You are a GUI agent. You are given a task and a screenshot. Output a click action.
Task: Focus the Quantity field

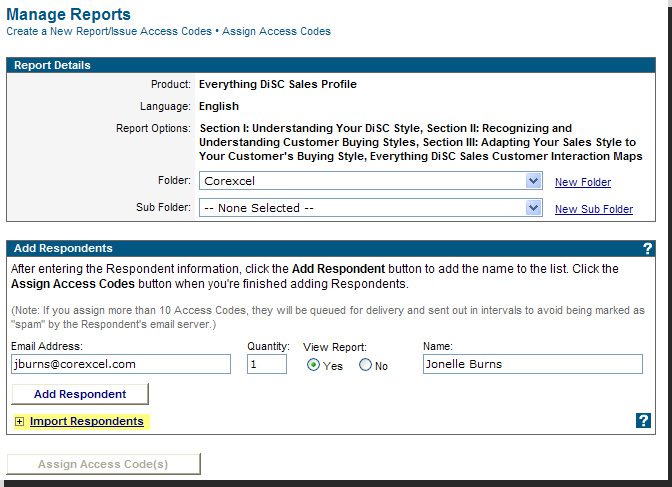point(267,364)
